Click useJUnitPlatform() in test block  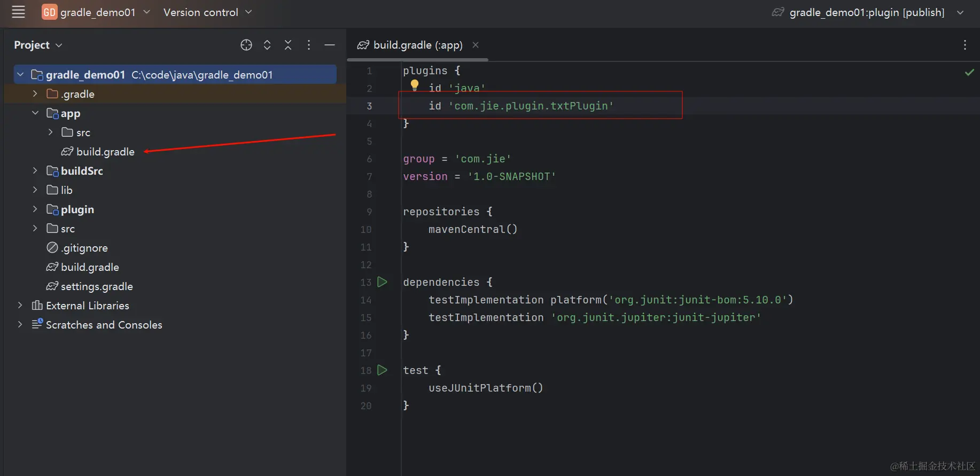click(x=486, y=388)
